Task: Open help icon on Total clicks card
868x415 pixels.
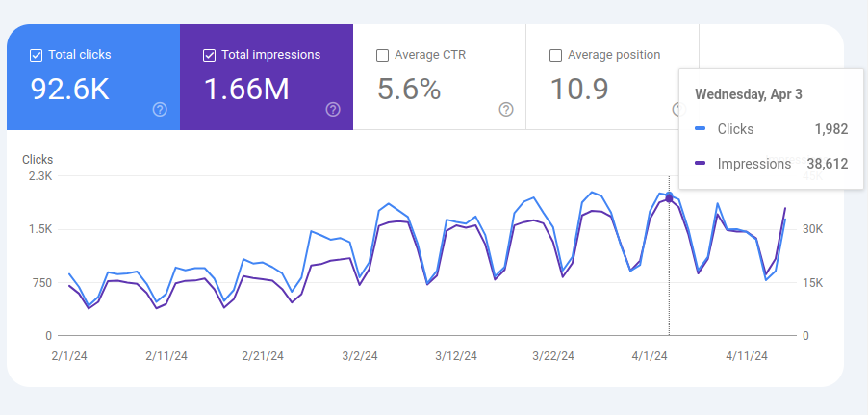Action: (160, 109)
